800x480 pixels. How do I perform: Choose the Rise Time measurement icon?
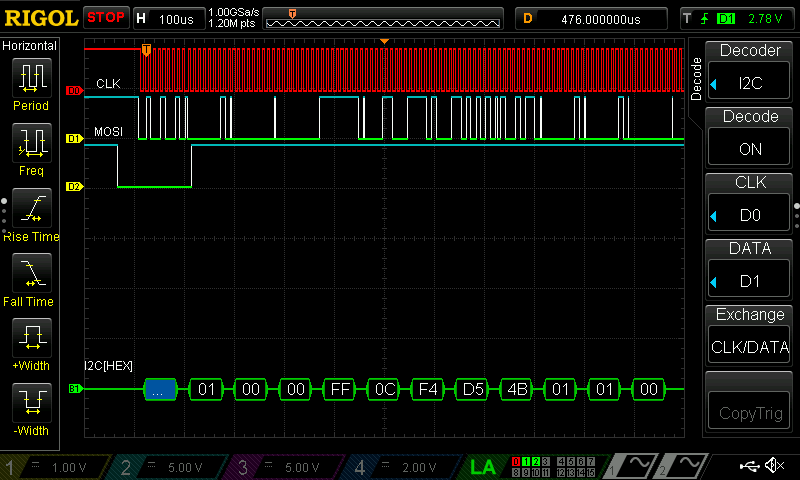[x=32, y=208]
